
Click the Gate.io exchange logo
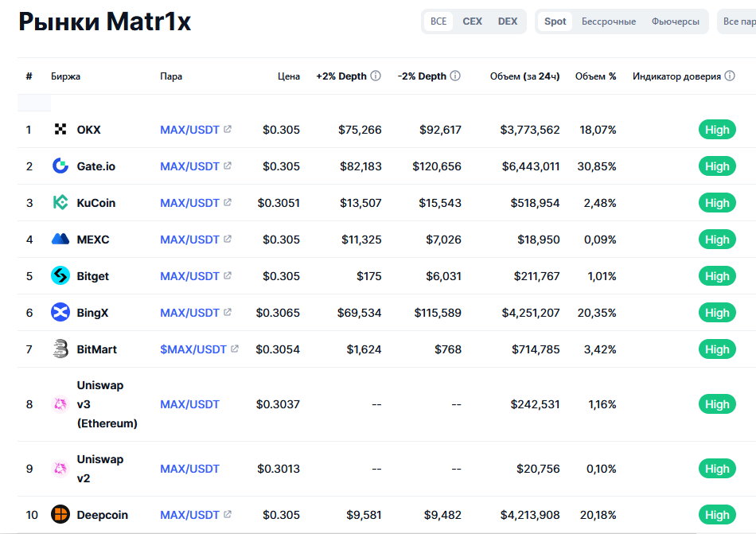click(60, 166)
